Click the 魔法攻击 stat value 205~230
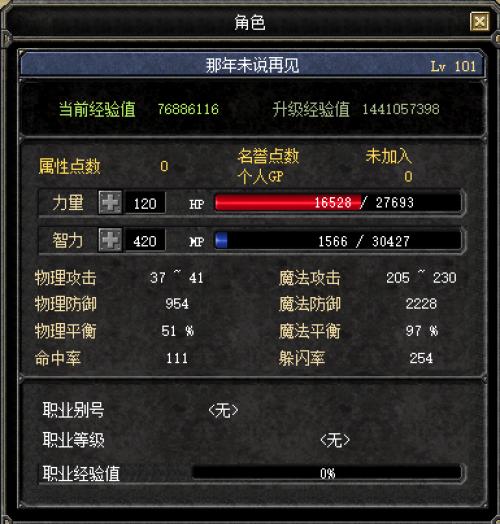The width and height of the screenshot is (500, 524). point(421,278)
